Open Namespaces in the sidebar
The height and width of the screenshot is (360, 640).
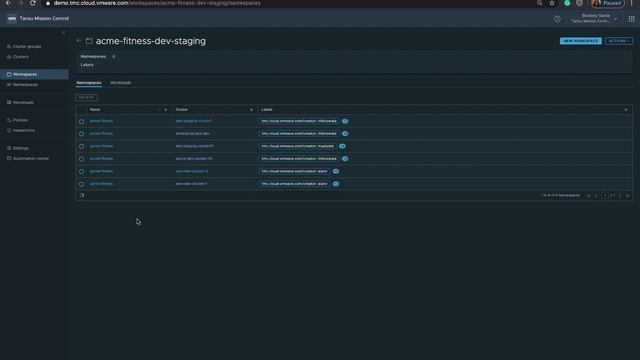pyautogui.click(x=22, y=84)
